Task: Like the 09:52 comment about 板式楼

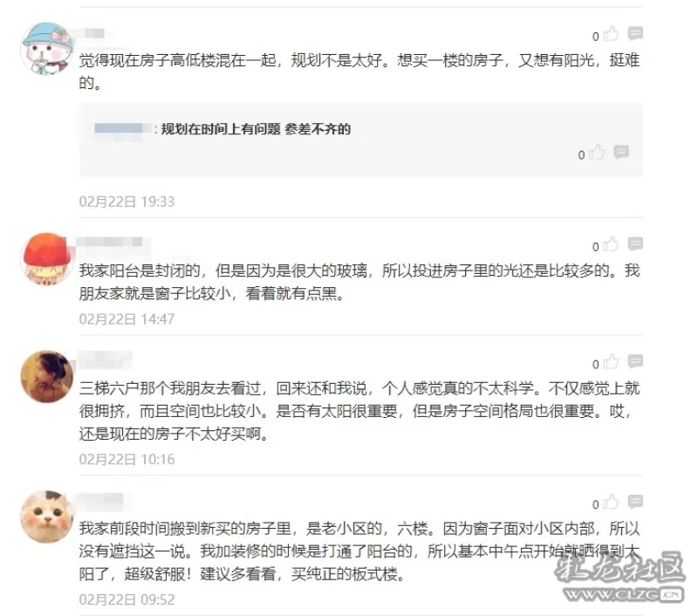Action: (611, 502)
